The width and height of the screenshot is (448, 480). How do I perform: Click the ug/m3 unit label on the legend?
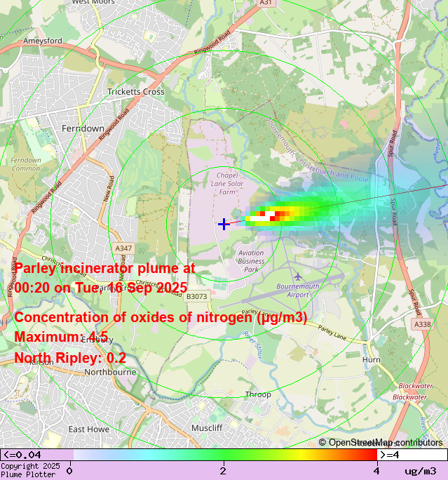(x=421, y=471)
